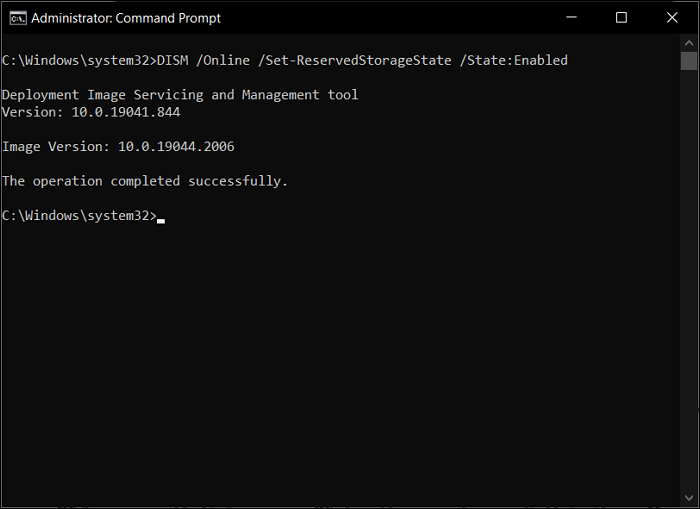Click the last C:\Windows\system32> prompt path

point(78,216)
